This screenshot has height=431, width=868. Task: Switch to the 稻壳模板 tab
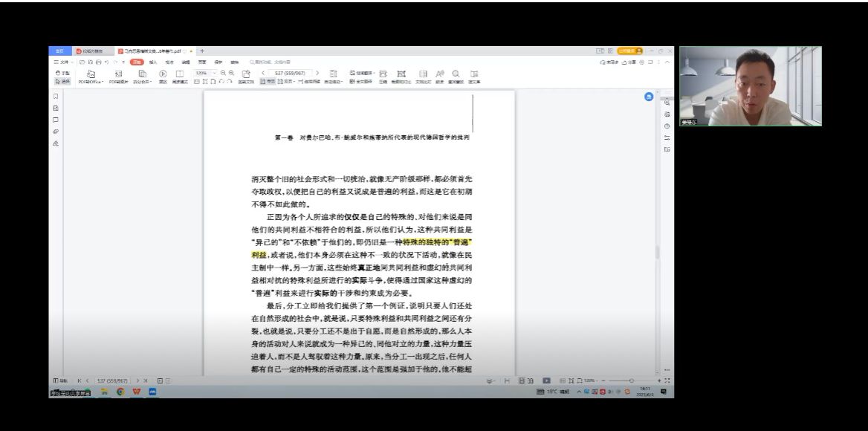click(92, 51)
